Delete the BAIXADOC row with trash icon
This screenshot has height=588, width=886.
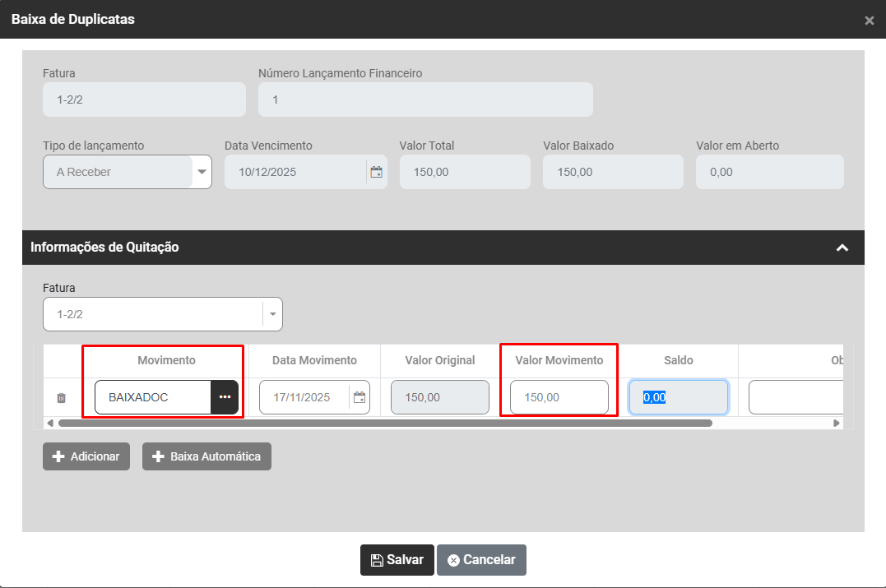tap(61, 398)
